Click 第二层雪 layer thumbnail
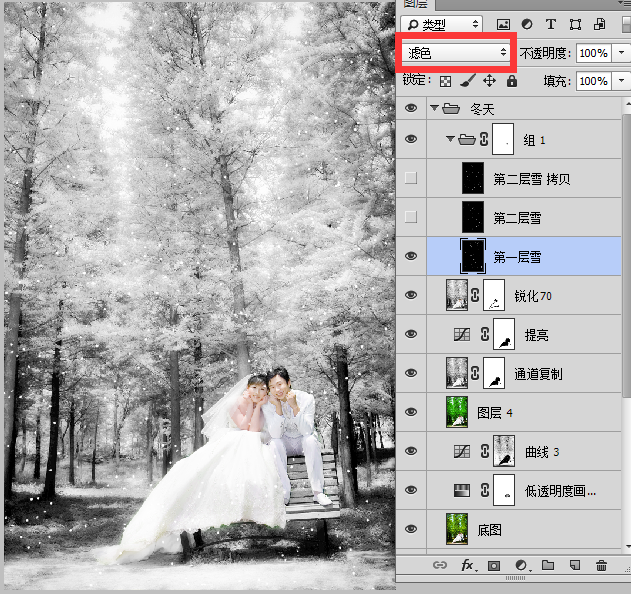This screenshot has width=631, height=594. [473, 217]
